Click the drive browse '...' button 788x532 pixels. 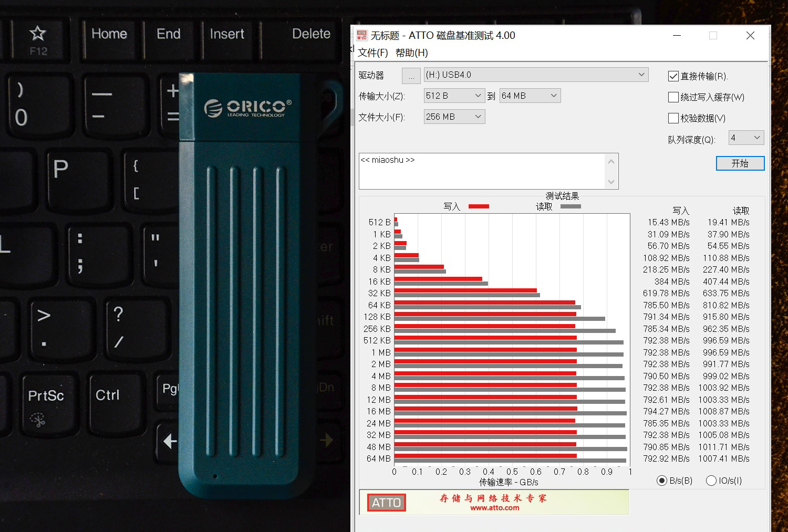pos(411,76)
